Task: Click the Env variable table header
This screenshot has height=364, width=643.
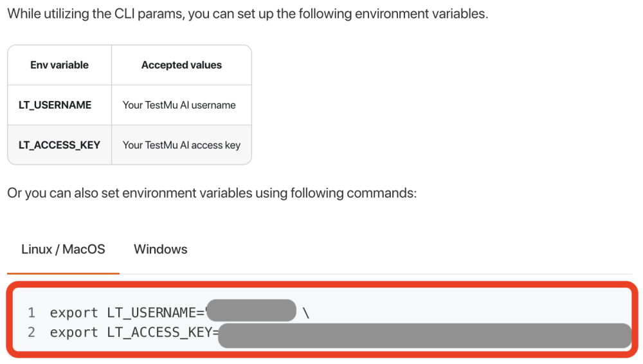Action: pos(59,65)
